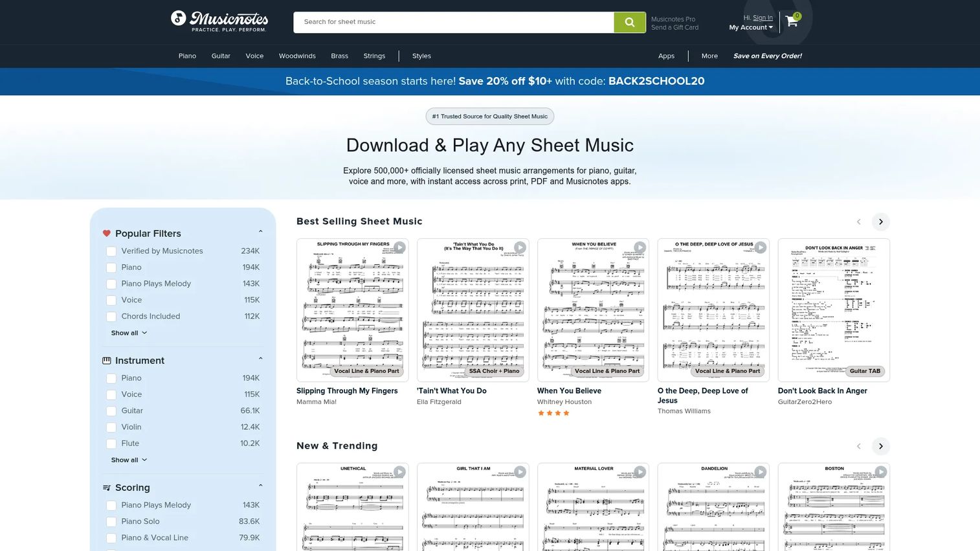
Task: Open the Don't Look Back In Anger thumbnail
Action: (834, 310)
